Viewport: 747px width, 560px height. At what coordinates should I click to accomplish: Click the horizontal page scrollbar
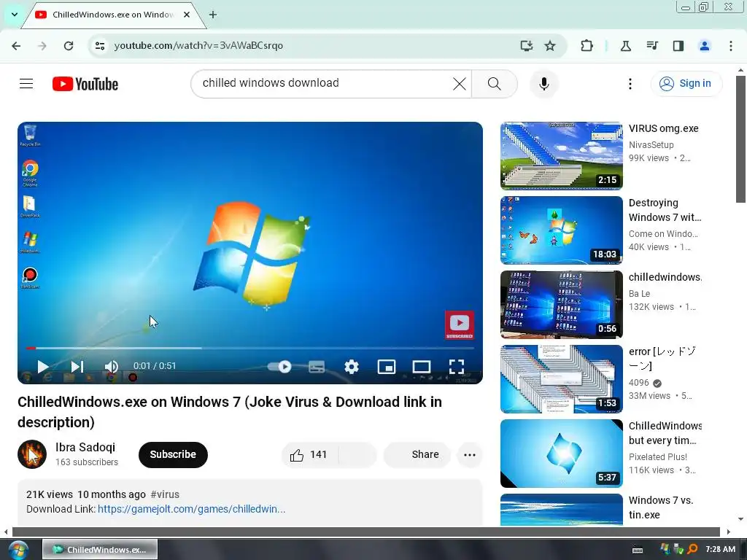366,532
